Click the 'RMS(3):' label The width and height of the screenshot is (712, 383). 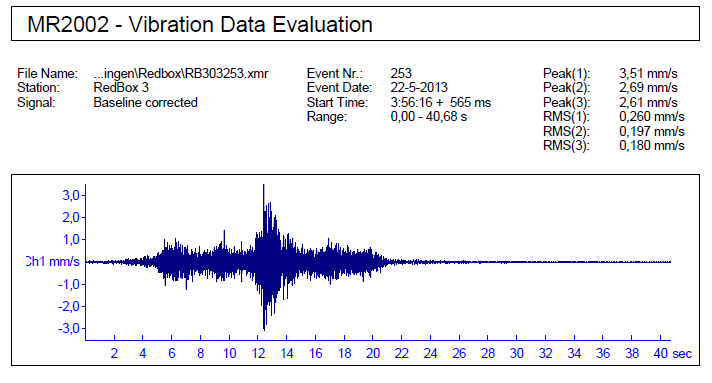pos(567,145)
